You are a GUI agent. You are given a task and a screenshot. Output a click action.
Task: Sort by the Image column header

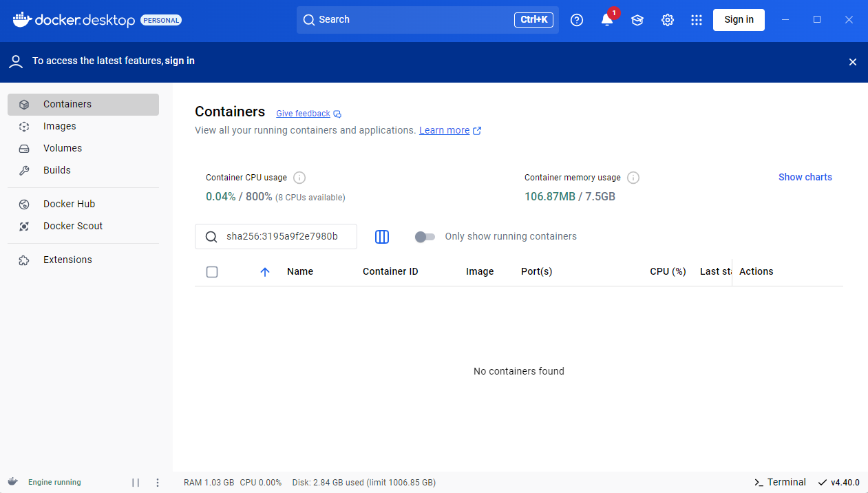click(480, 271)
